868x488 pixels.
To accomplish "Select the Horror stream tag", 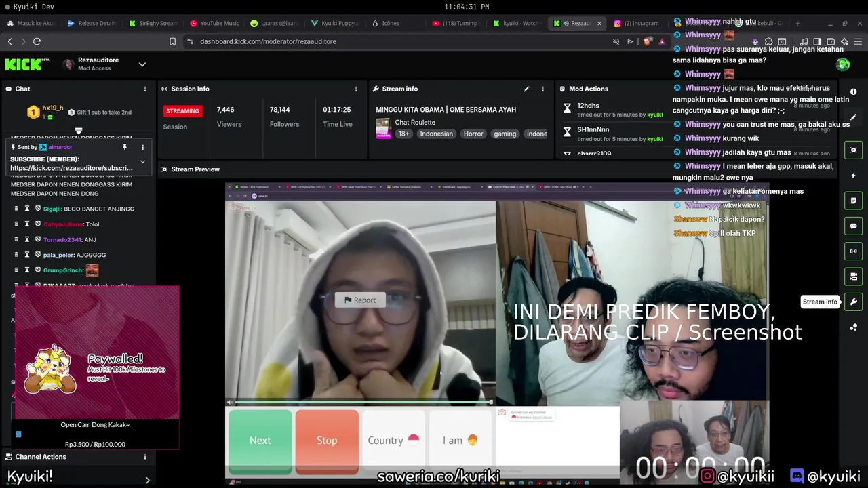I will 473,134.
